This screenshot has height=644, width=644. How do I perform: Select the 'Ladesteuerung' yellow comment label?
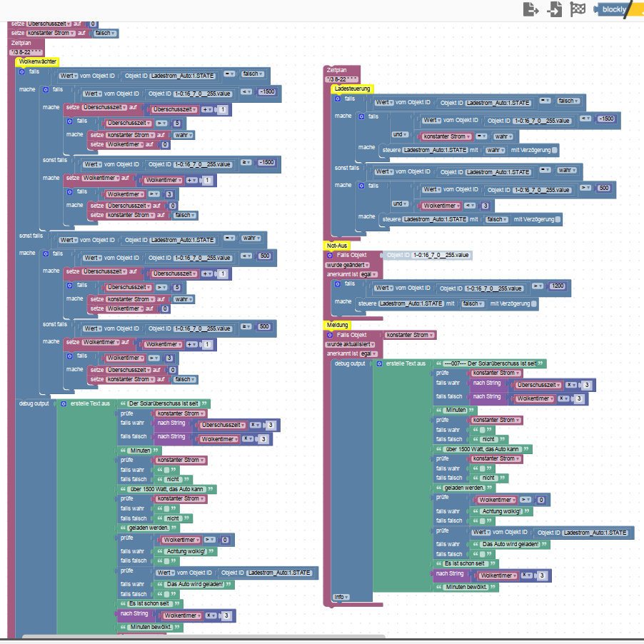(x=353, y=89)
